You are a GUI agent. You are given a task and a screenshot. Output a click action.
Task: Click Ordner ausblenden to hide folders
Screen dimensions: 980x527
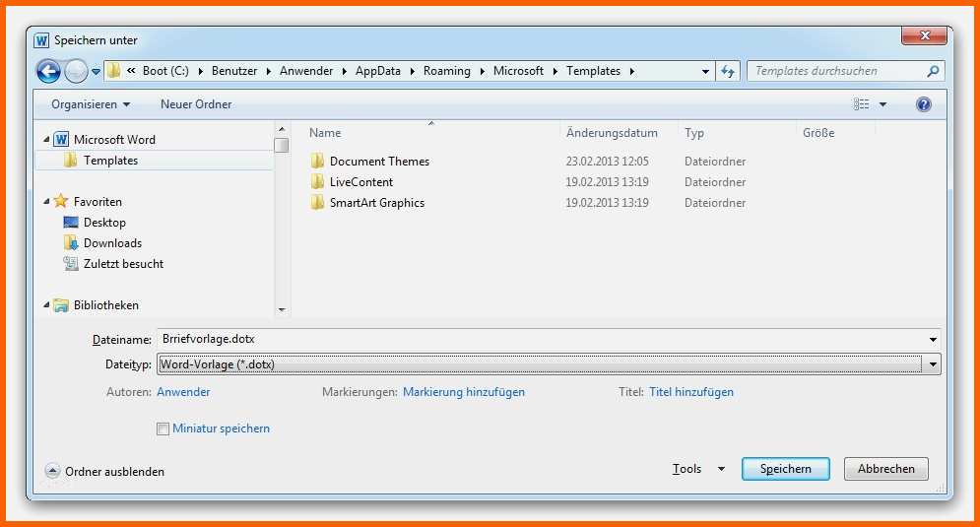pos(104,472)
